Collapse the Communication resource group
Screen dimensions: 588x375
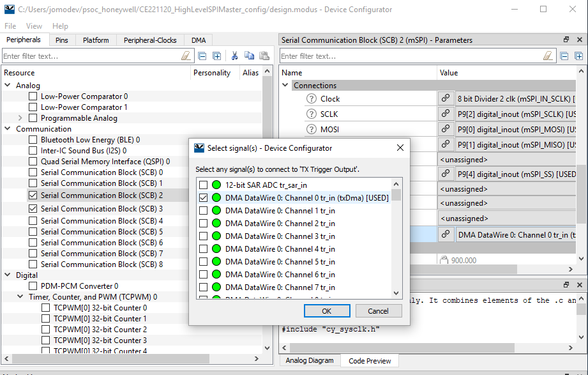8,128
